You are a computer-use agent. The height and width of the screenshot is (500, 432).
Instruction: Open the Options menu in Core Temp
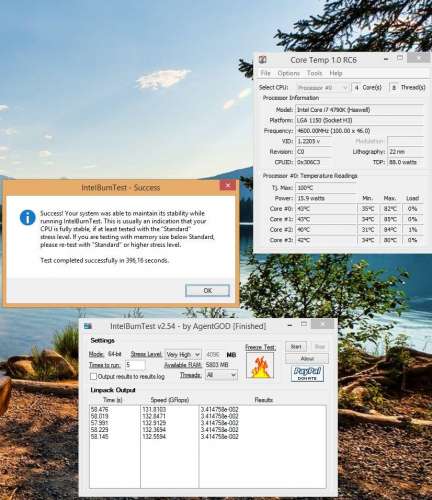click(289, 73)
